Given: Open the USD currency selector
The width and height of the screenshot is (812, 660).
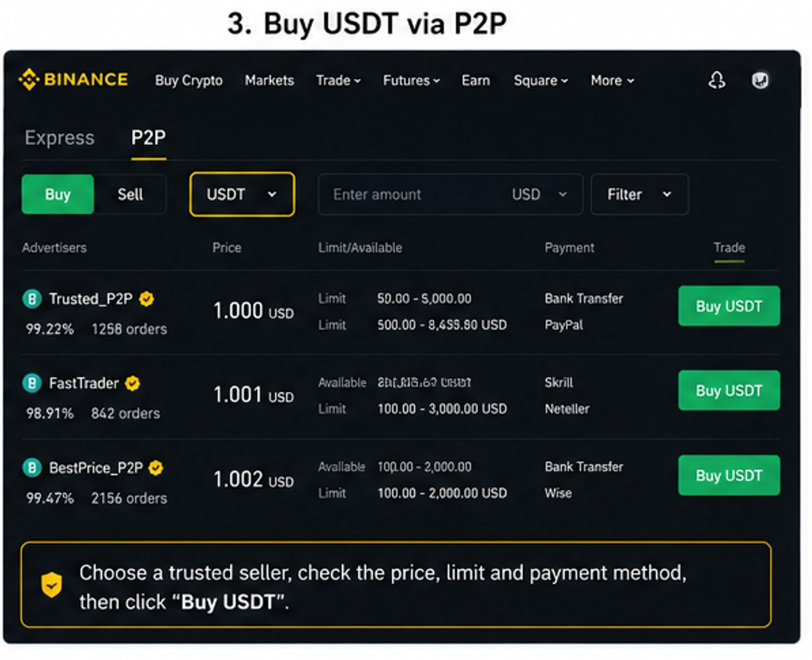Looking at the screenshot, I should click(539, 194).
